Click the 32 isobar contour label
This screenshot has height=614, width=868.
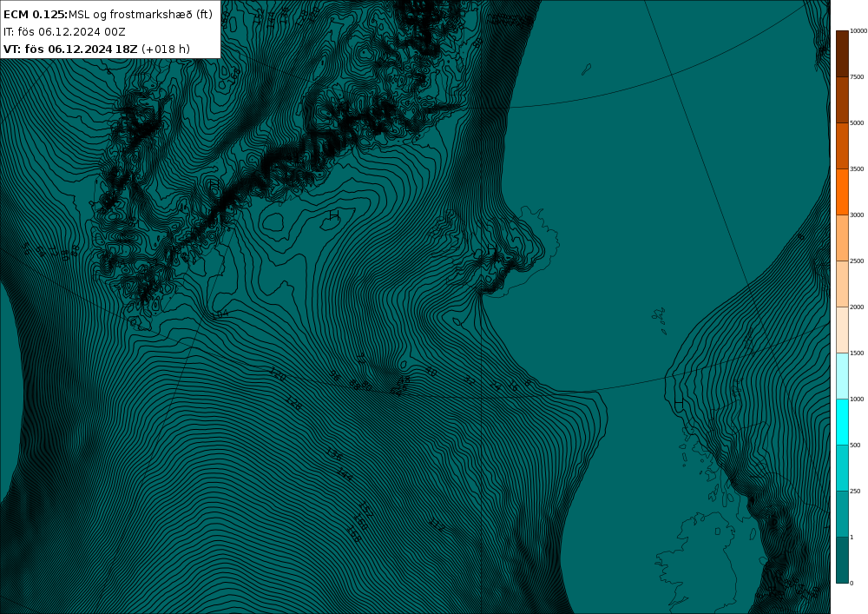click(470, 380)
